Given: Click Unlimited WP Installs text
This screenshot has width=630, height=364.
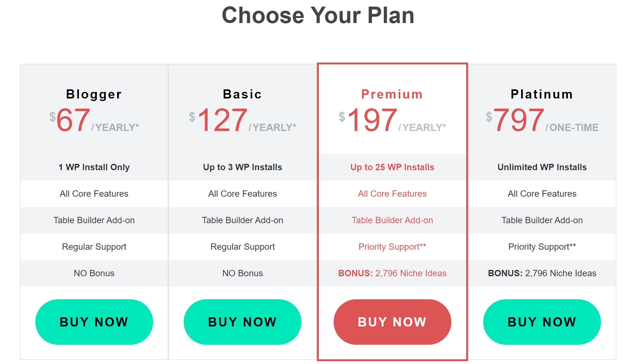Looking at the screenshot, I should [542, 167].
